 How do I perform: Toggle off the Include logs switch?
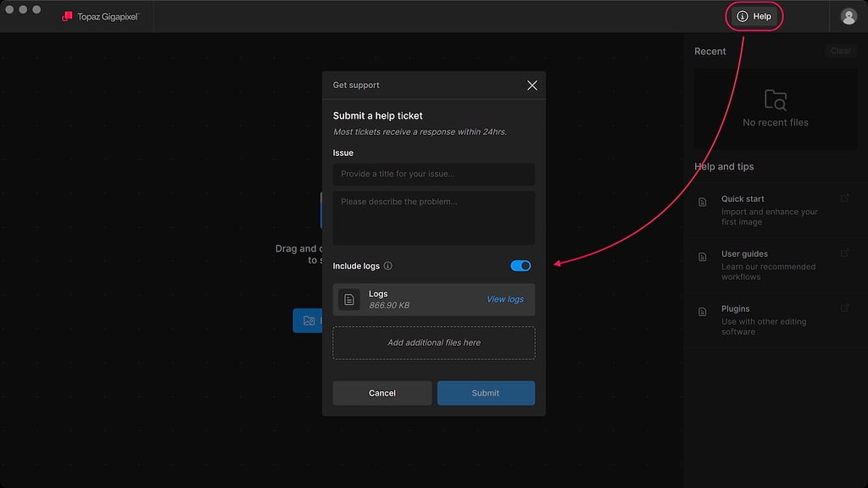520,266
